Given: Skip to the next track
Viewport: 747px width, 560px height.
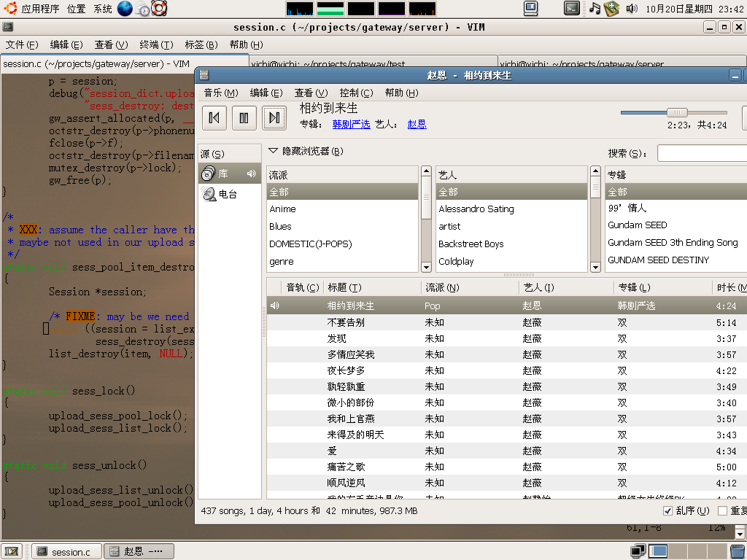Looking at the screenshot, I should click(274, 117).
